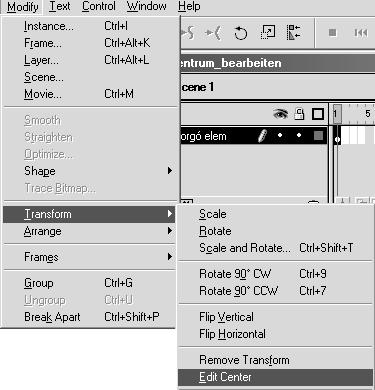Select the Scale toolbar icon
Viewport: 375px width, 390px height.
click(x=268, y=33)
